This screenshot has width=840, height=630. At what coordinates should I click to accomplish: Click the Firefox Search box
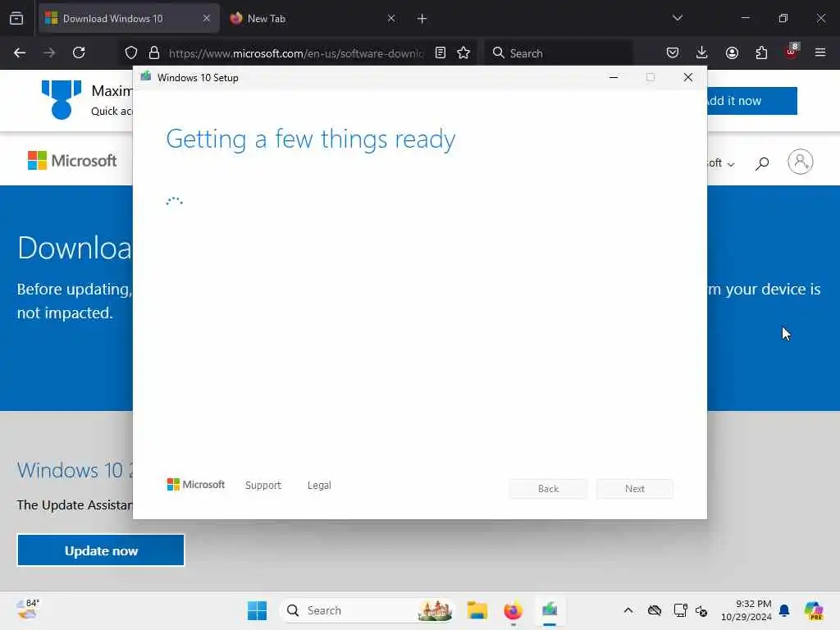(559, 53)
